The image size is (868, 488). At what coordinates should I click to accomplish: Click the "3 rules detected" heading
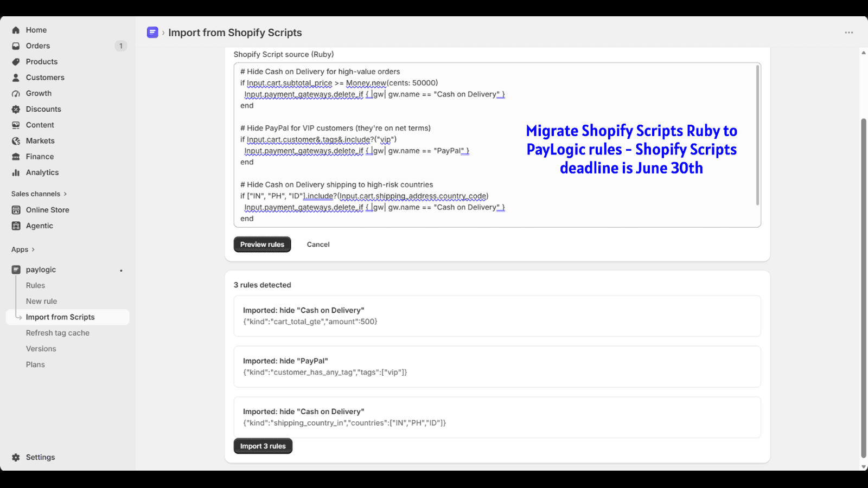[262, 285]
